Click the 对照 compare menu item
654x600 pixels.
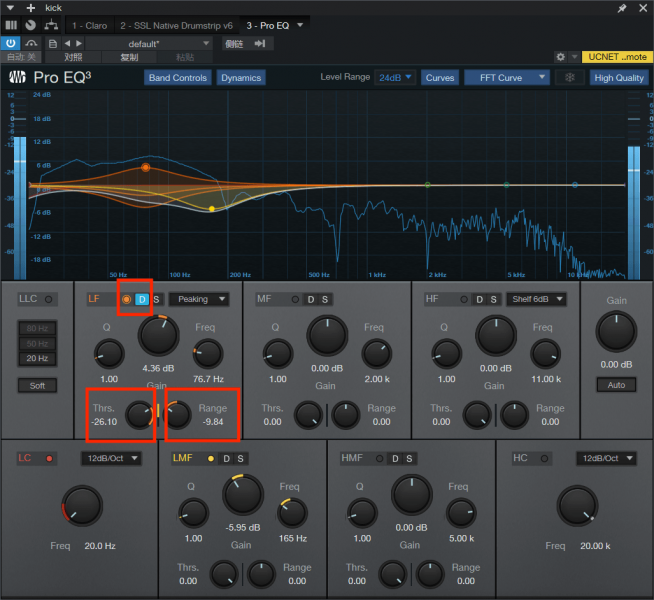tap(73, 57)
